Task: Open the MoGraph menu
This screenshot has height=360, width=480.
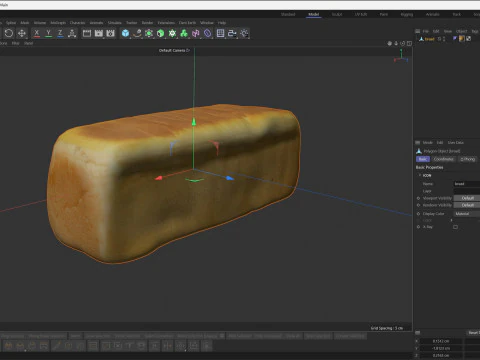Action: pyautogui.click(x=58, y=23)
